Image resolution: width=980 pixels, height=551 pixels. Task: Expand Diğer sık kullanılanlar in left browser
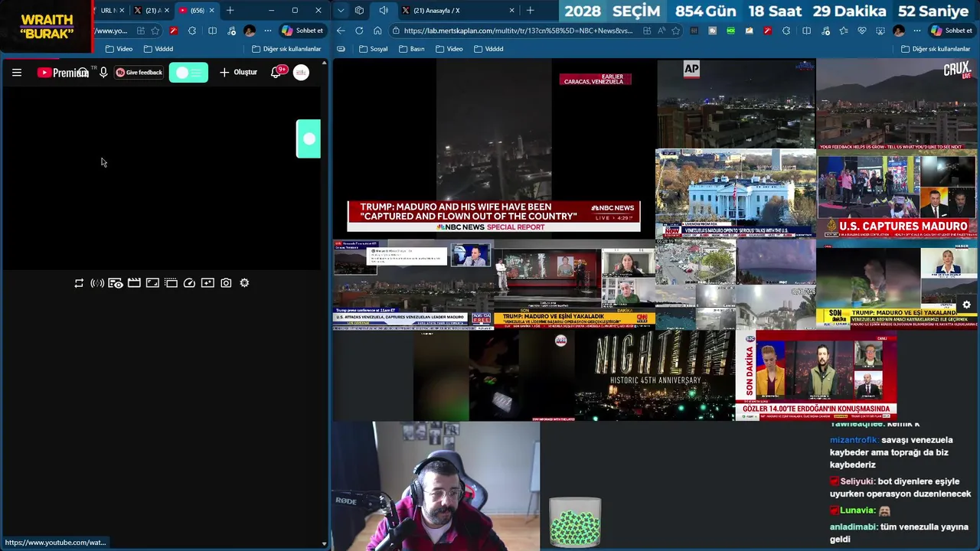[x=286, y=49]
